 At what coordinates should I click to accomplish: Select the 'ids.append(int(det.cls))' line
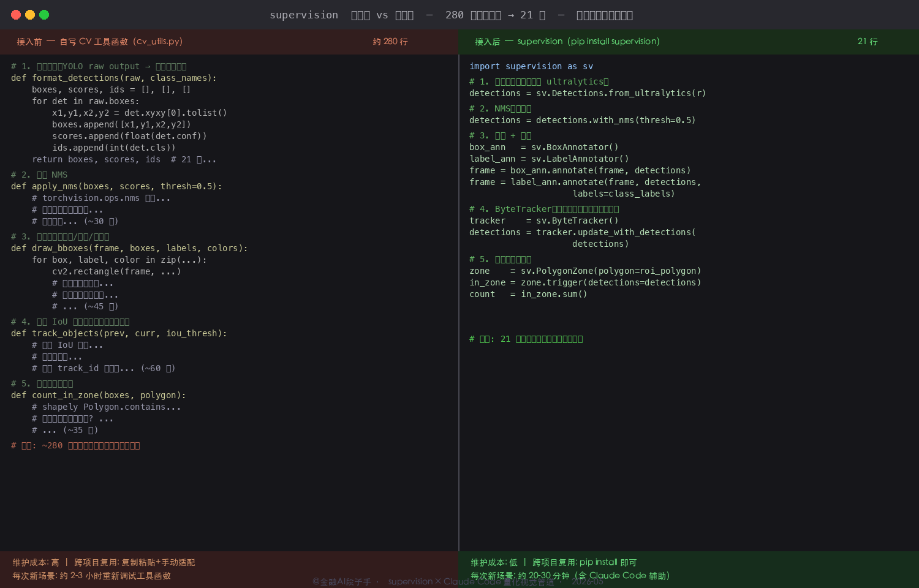point(114,148)
